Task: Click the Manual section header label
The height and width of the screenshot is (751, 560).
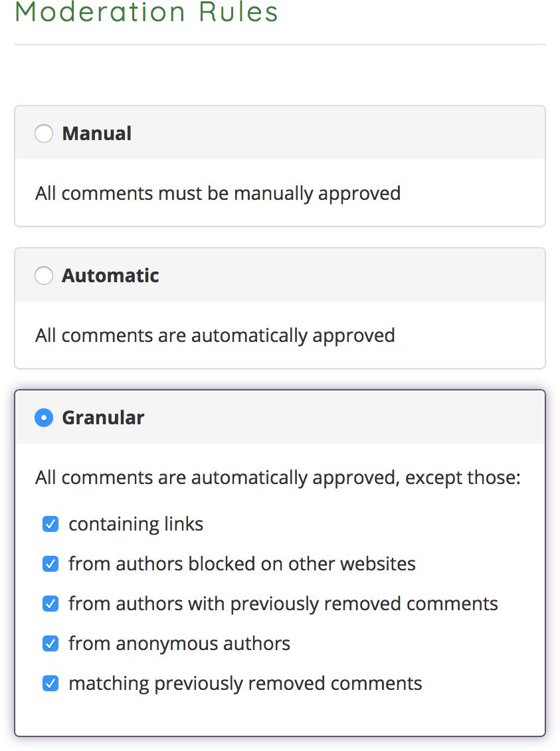Action: tap(96, 133)
